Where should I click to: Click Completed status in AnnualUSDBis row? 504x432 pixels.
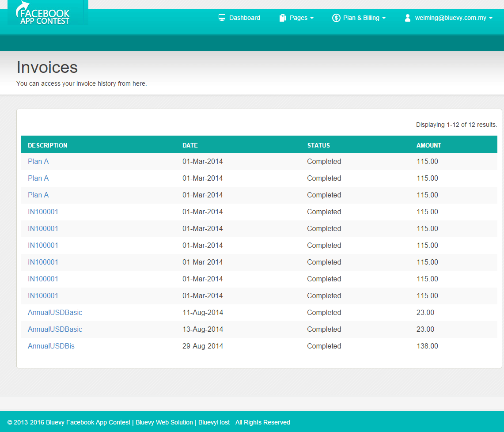[x=324, y=346]
